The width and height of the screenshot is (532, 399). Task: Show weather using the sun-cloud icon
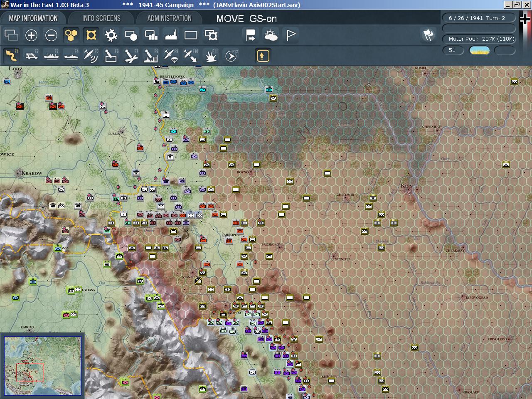pyautogui.click(x=271, y=35)
